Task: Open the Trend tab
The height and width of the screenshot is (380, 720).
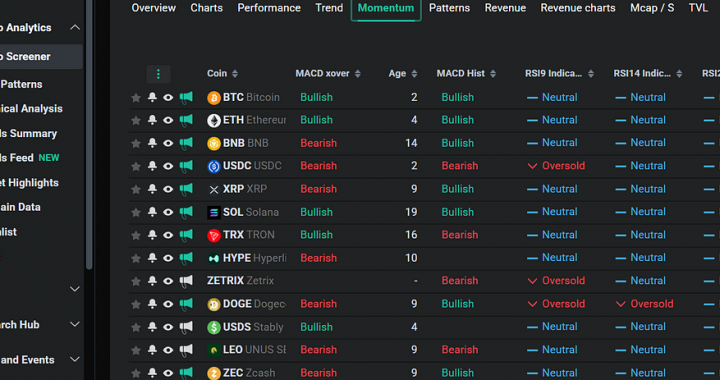Action: 329,8
